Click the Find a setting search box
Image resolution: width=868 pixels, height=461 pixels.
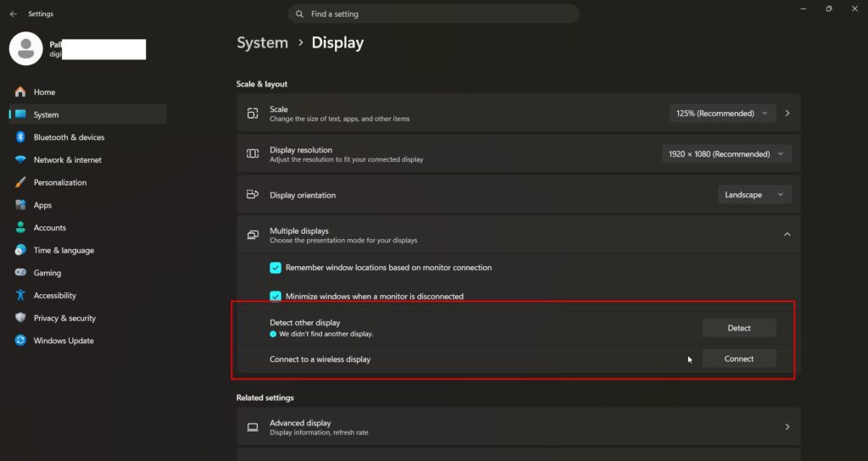tap(433, 14)
